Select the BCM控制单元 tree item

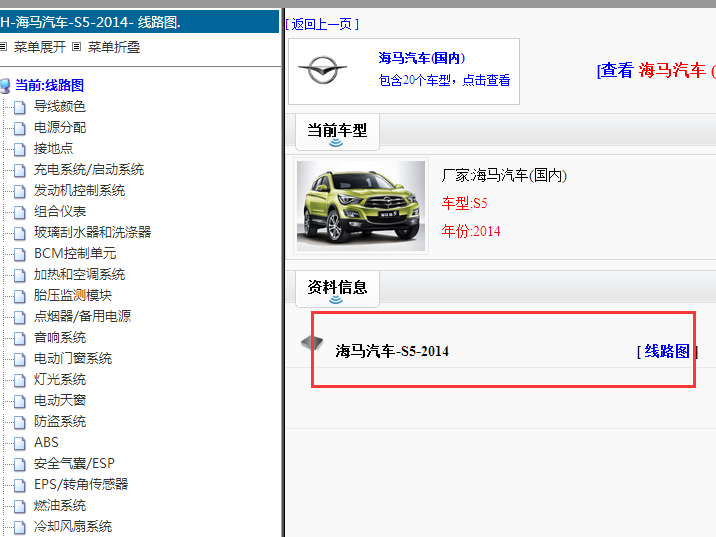point(75,253)
